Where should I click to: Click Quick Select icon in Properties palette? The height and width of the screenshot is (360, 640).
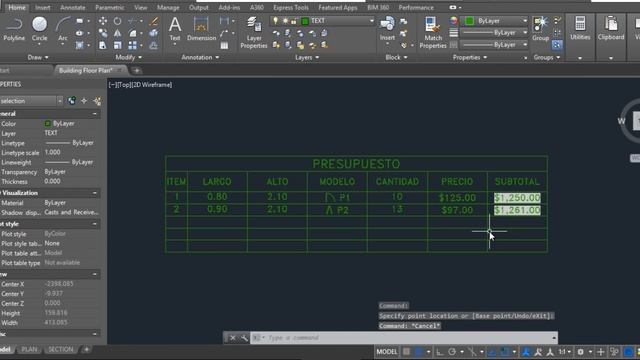click(x=97, y=101)
